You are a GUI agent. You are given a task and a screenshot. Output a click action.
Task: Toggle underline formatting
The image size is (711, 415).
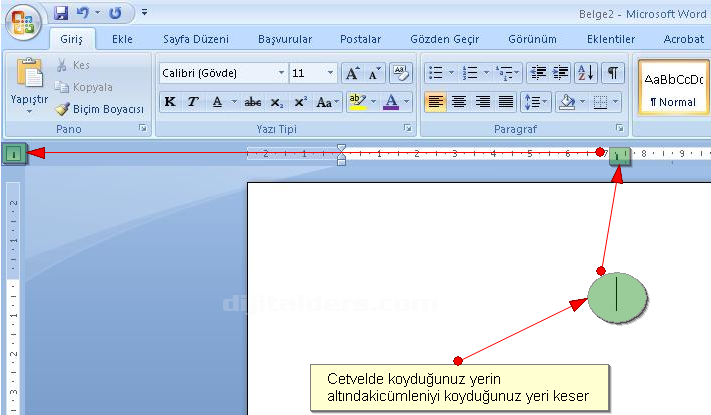(x=218, y=102)
